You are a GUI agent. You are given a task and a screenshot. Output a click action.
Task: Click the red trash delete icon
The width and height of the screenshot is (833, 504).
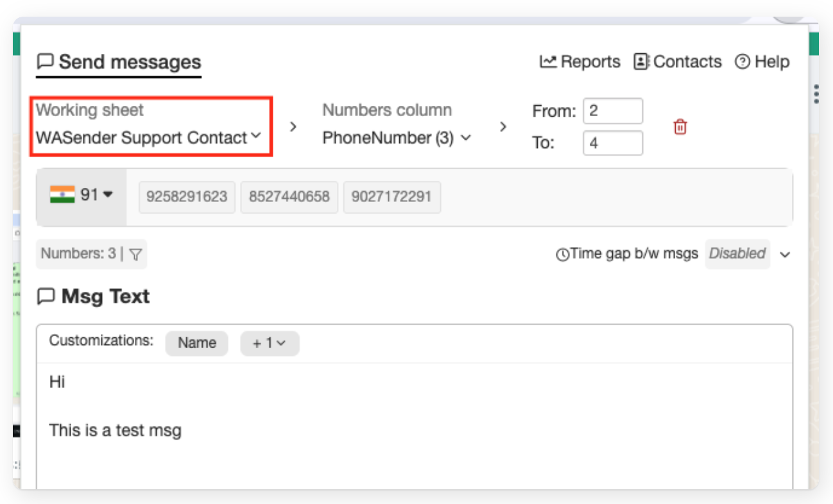680,127
